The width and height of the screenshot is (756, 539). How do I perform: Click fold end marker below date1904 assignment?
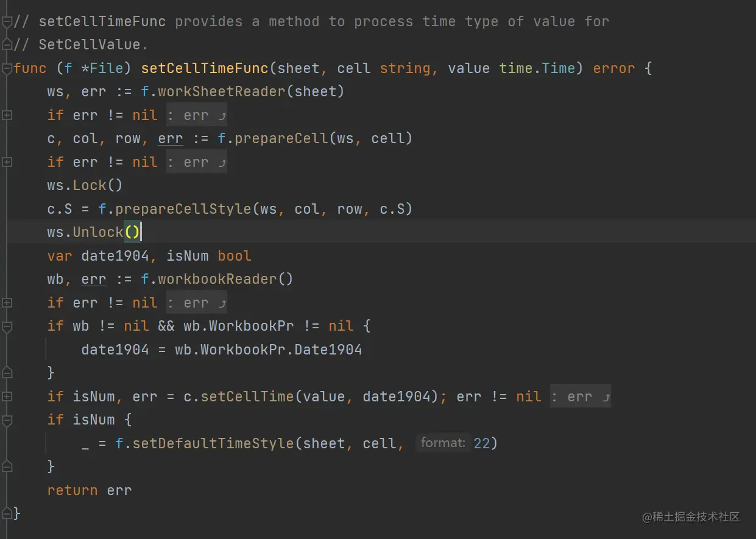pyautogui.click(x=7, y=372)
